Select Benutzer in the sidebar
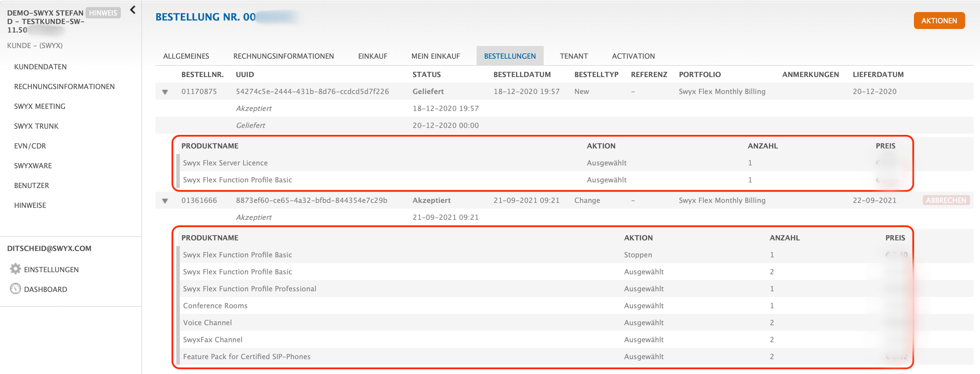The image size is (980, 374). (31, 186)
